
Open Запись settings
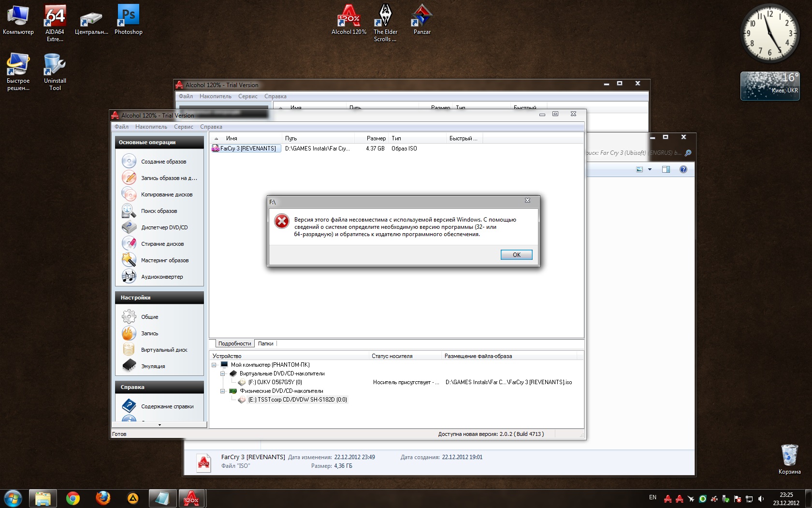(149, 333)
